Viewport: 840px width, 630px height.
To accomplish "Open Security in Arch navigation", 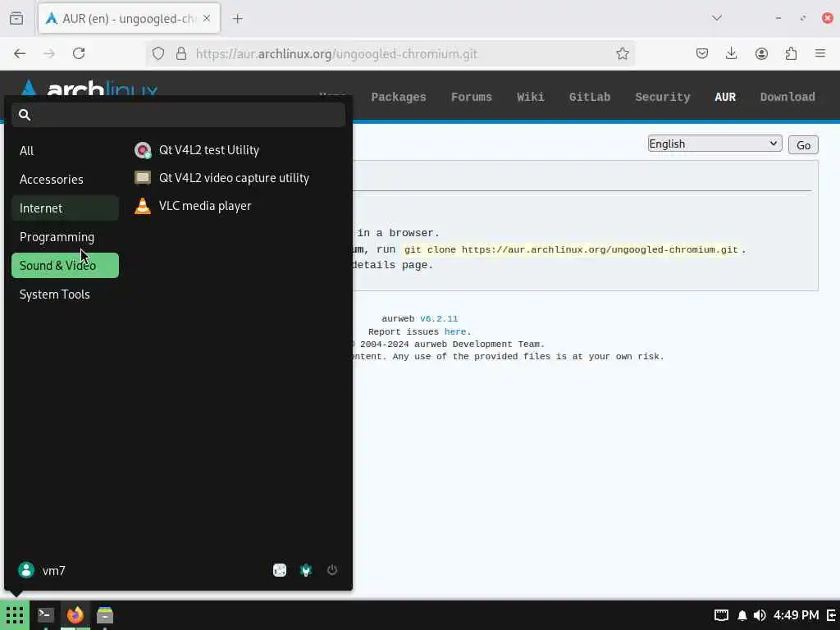I will click(663, 97).
